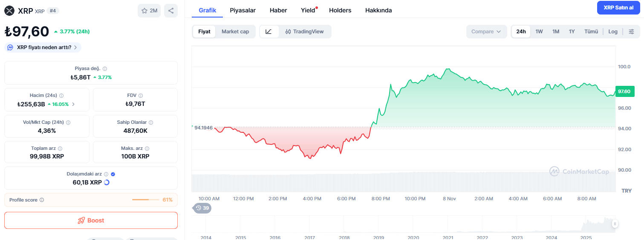Screen dimensions: 644x240
Task: Expand XRP fiyatı neden arttı?
Action: (43, 47)
